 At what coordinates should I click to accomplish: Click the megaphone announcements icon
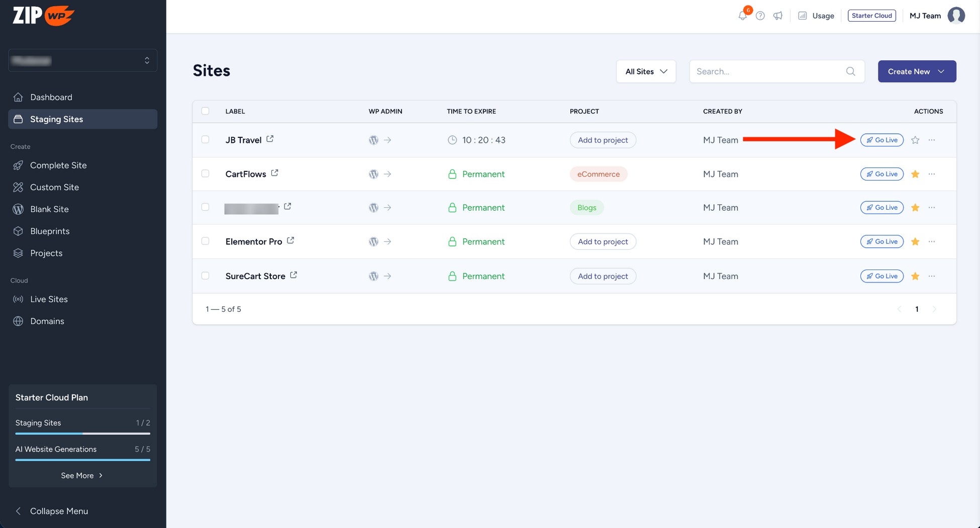coord(777,16)
